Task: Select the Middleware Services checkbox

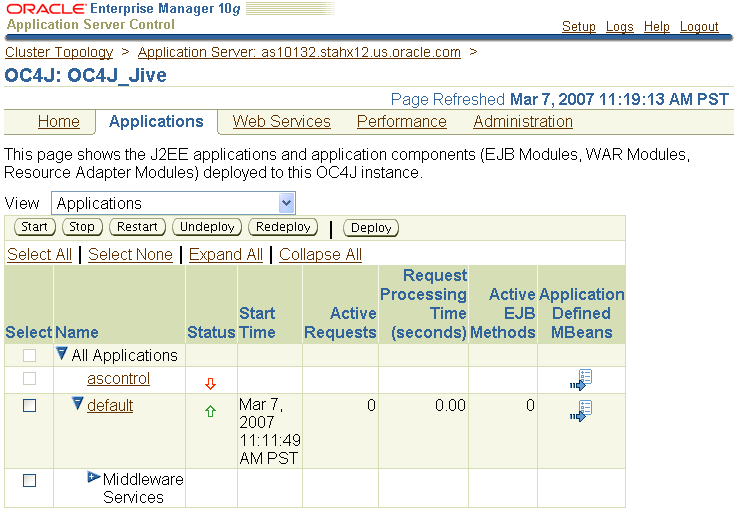Action: pos(29,480)
